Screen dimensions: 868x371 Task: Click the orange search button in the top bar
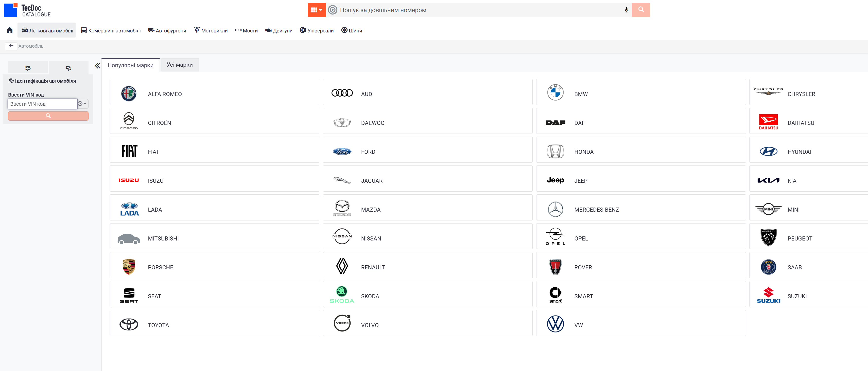641,10
